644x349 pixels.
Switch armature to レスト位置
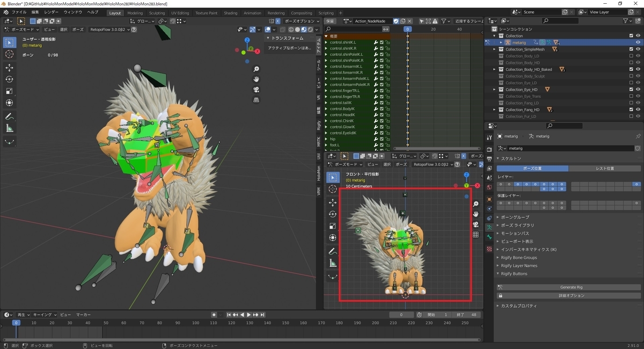point(605,168)
